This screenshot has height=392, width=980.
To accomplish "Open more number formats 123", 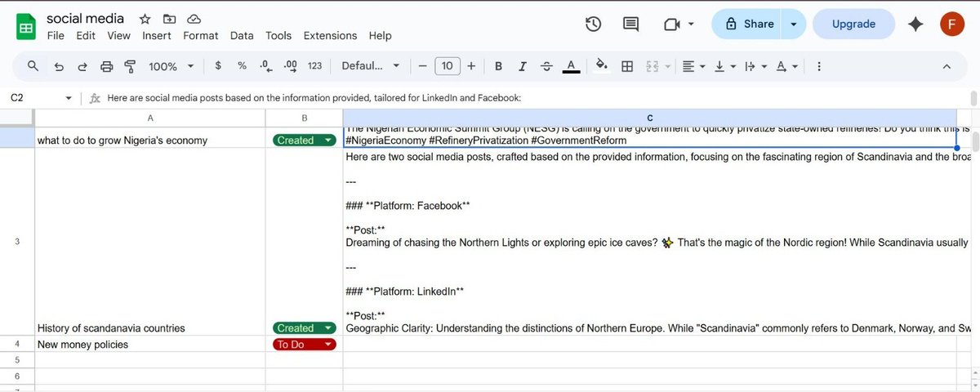I will [x=314, y=66].
